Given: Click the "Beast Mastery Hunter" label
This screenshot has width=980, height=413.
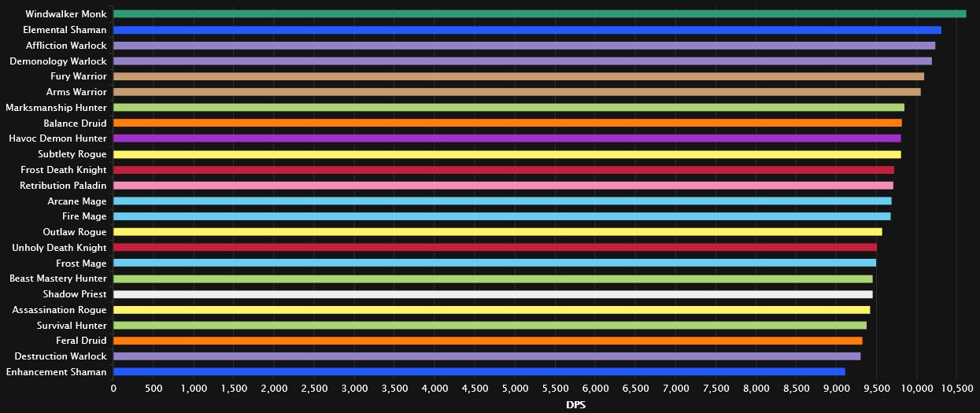Looking at the screenshot, I should coord(57,278).
